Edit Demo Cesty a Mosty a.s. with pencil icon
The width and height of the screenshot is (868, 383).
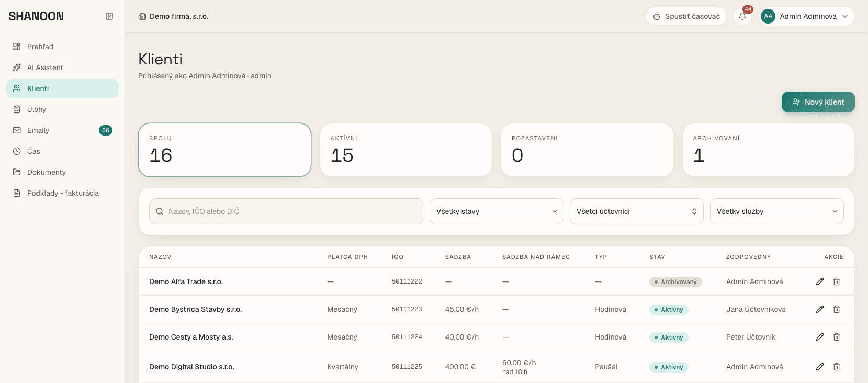tap(820, 337)
